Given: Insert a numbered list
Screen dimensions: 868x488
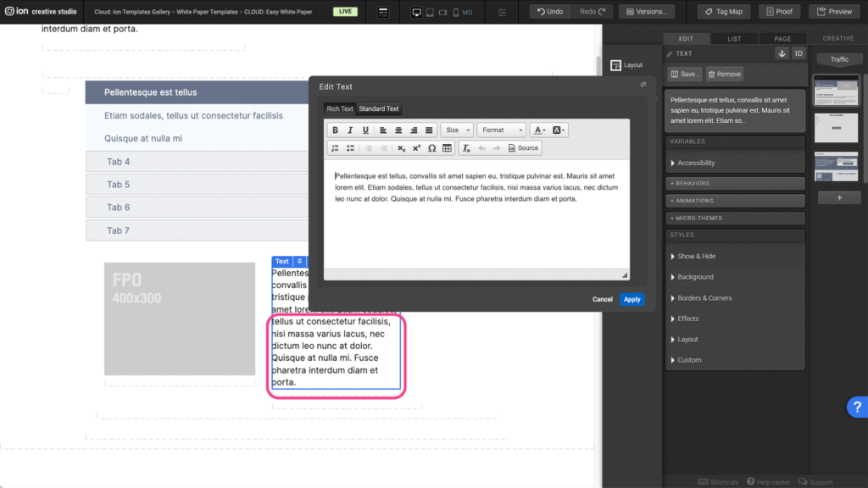Looking at the screenshot, I should point(335,148).
